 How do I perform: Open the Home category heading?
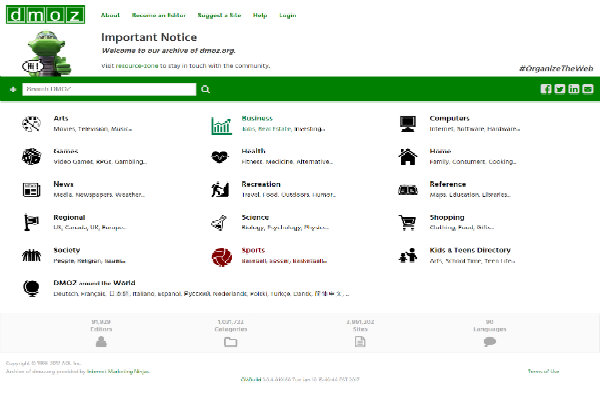tap(440, 151)
